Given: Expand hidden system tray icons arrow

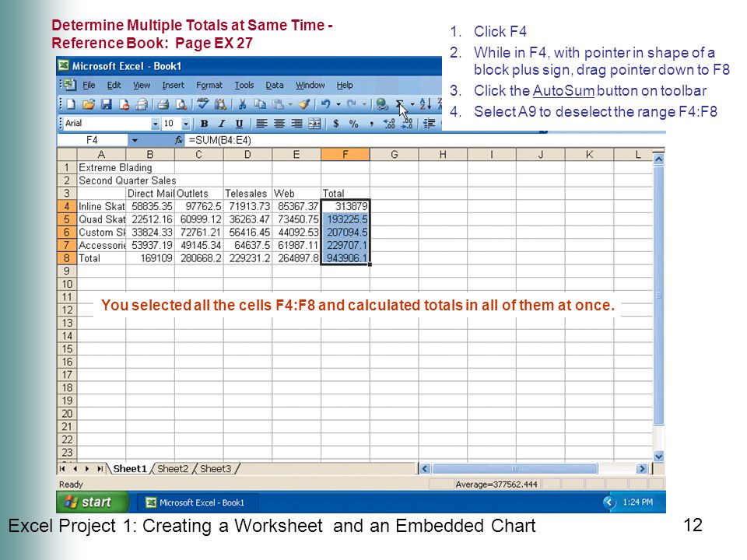Looking at the screenshot, I should pyautogui.click(x=608, y=502).
